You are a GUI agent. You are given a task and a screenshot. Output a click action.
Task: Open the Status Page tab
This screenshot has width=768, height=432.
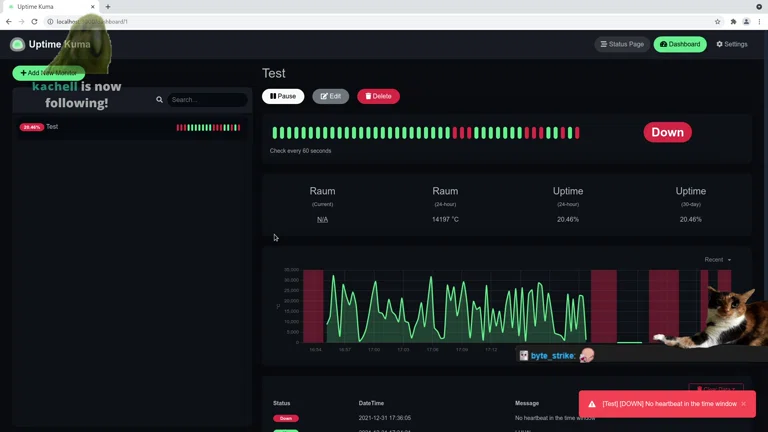pos(622,44)
